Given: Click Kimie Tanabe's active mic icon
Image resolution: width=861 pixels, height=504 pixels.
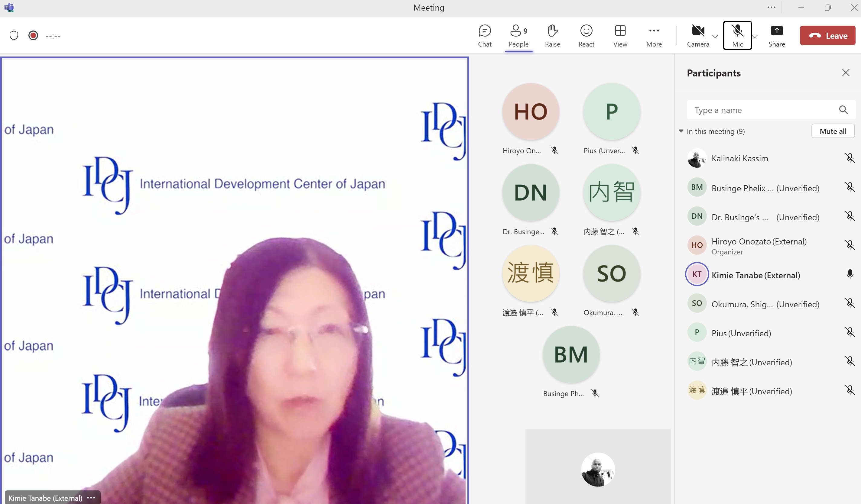Looking at the screenshot, I should point(850,274).
